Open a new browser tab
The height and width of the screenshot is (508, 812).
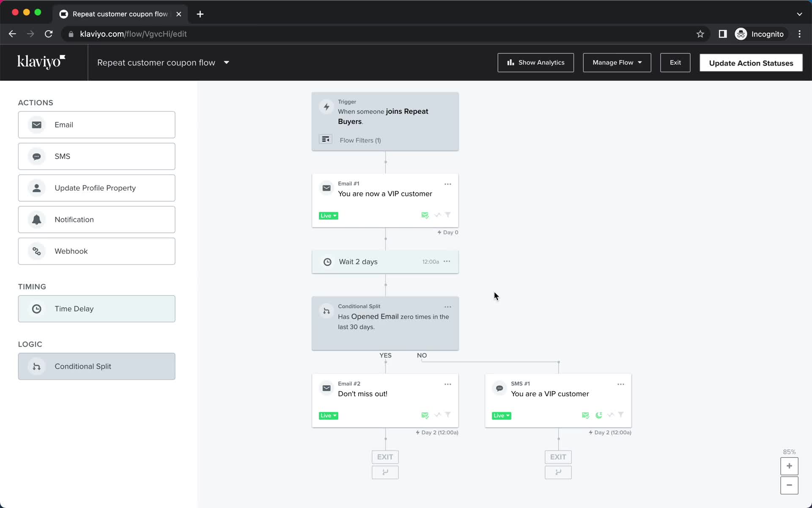point(200,14)
